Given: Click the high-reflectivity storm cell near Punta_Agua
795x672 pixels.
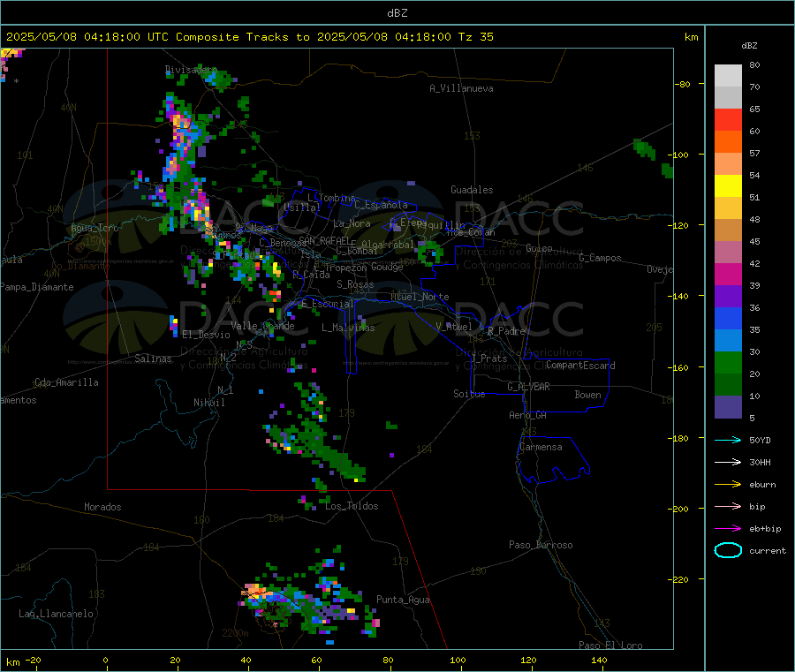Looking at the screenshot, I should (258, 592).
